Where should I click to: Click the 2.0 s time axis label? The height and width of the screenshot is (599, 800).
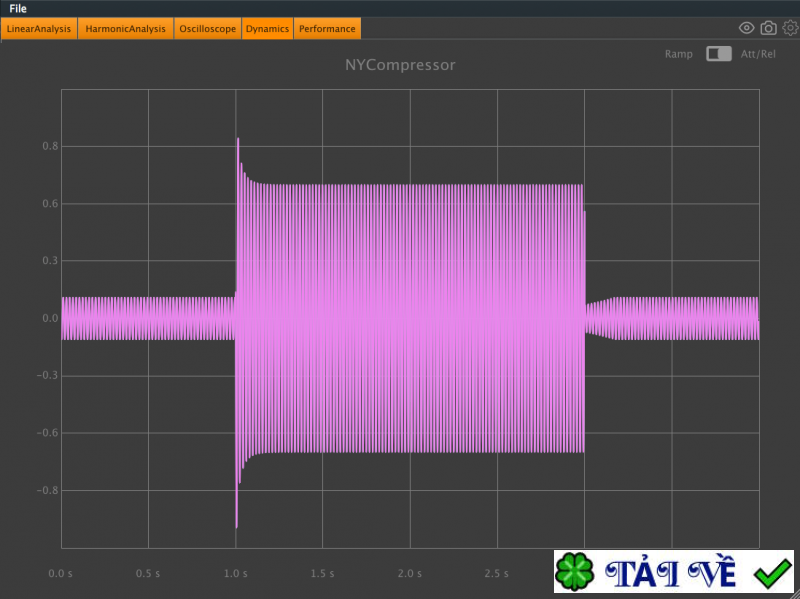click(x=410, y=574)
